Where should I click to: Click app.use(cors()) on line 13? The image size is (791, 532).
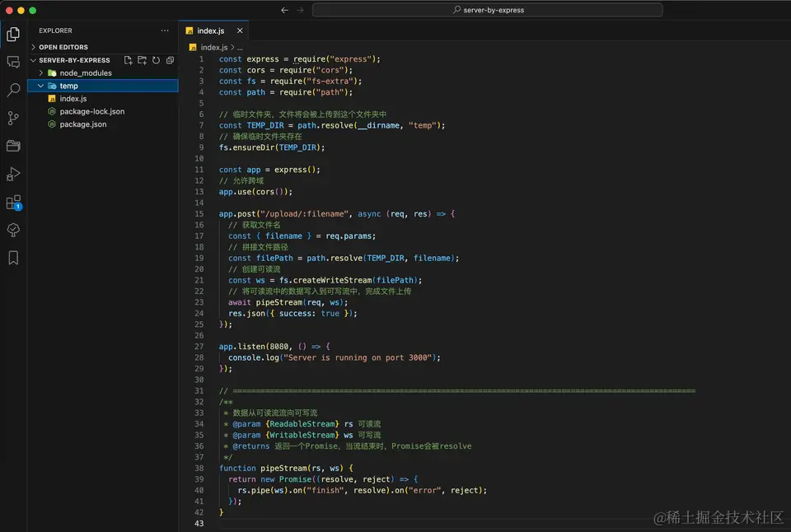pos(255,192)
